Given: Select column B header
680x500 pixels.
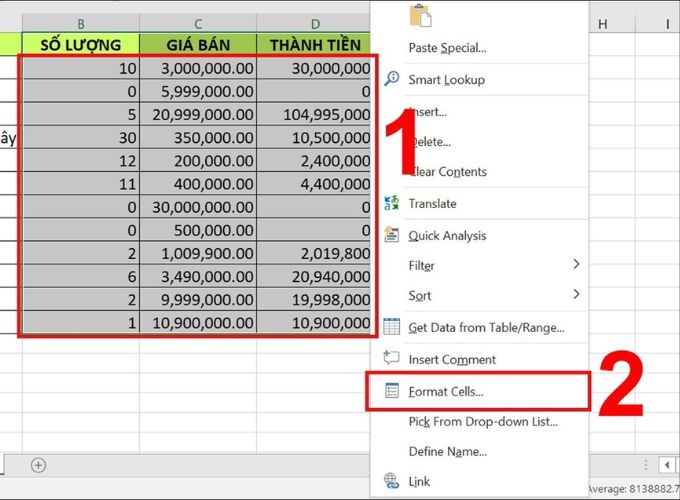Looking at the screenshot, I should pyautogui.click(x=81, y=23).
